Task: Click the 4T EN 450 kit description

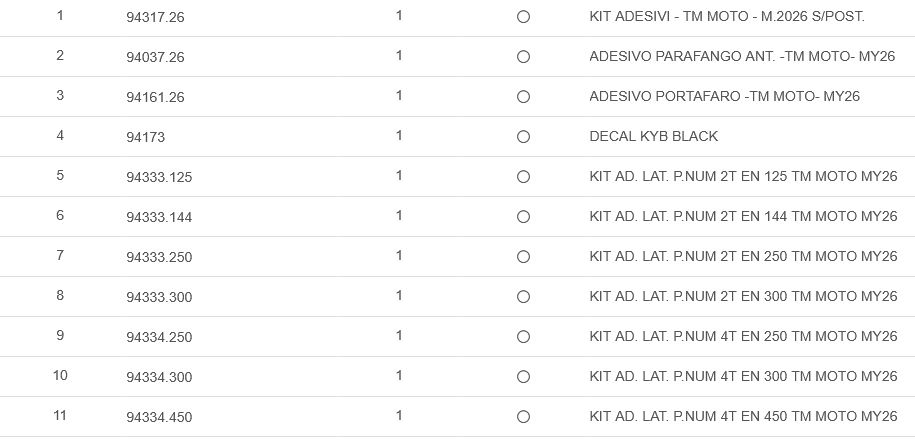Action: (x=743, y=417)
